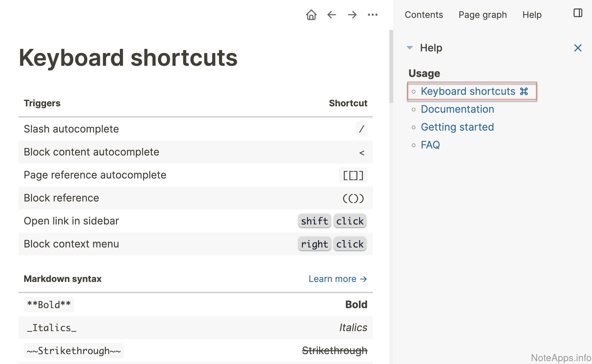Click Learn more about Markdown syntax
This screenshot has width=592, height=364.
pos(338,279)
